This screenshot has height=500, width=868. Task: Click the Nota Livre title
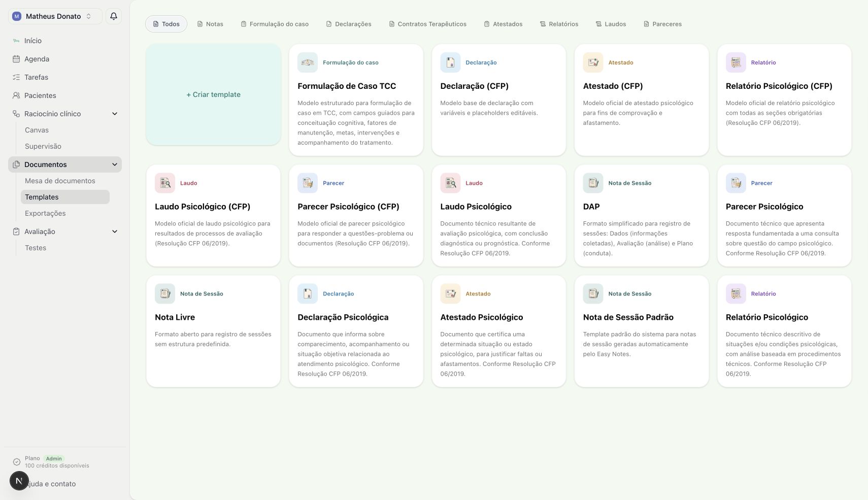(x=175, y=317)
